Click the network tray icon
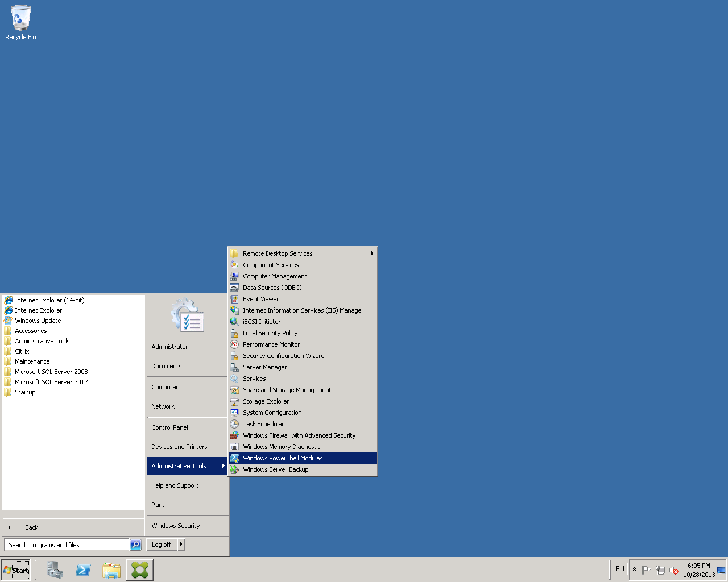 [x=660, y=570]
